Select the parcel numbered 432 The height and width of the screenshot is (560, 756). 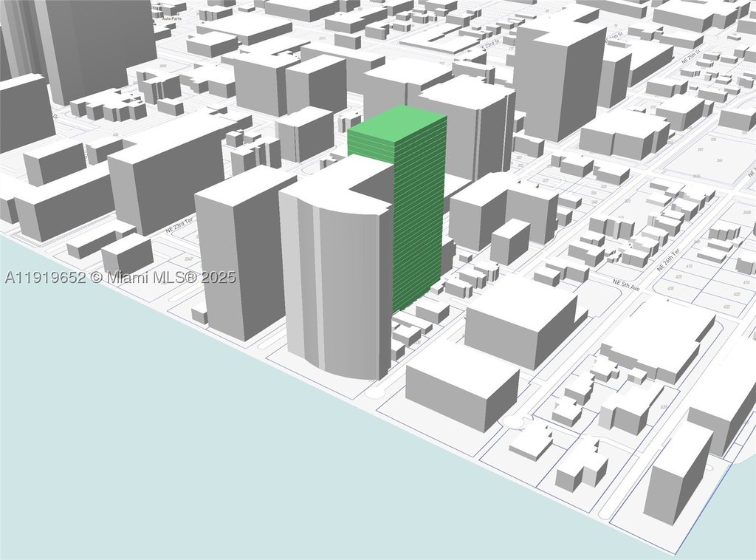(x=727, y=307)
